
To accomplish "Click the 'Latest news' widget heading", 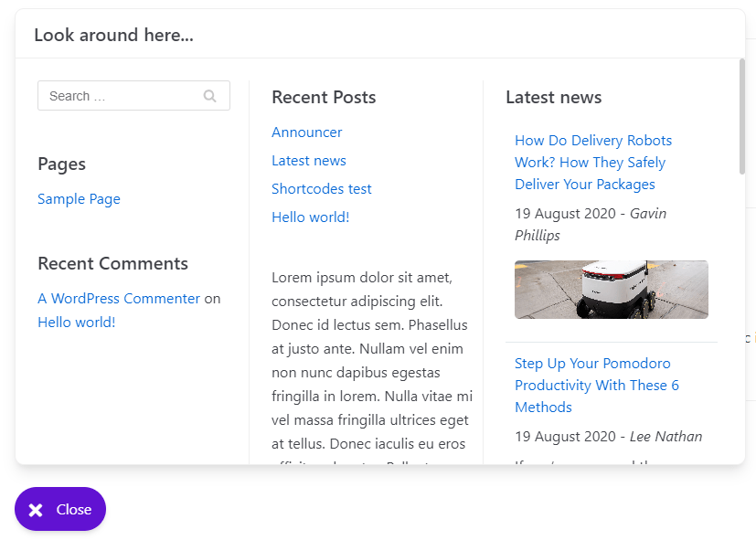I will pyautogui.click(x=553, y=97).
